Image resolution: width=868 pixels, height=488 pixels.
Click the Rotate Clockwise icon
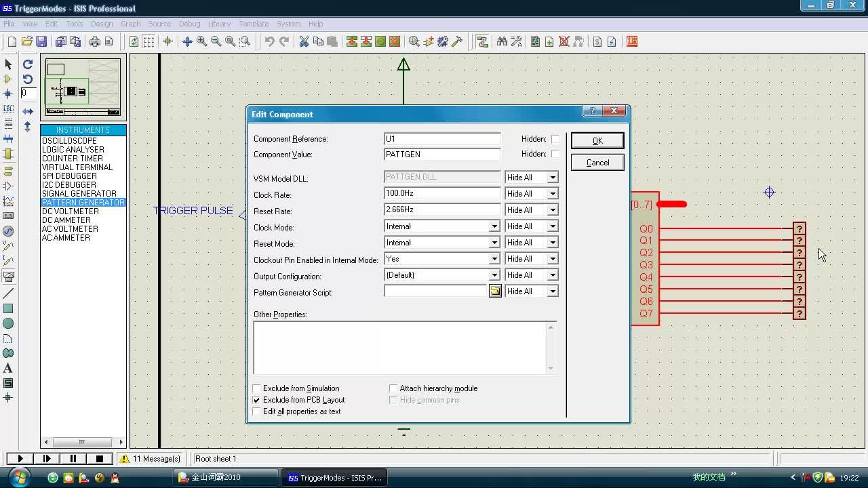[x=28, y=64]
